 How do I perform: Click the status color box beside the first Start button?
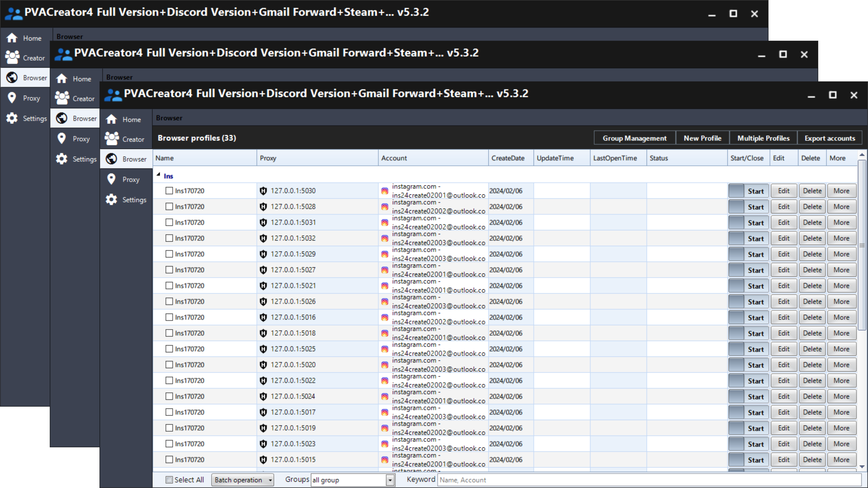coord(736,191)
